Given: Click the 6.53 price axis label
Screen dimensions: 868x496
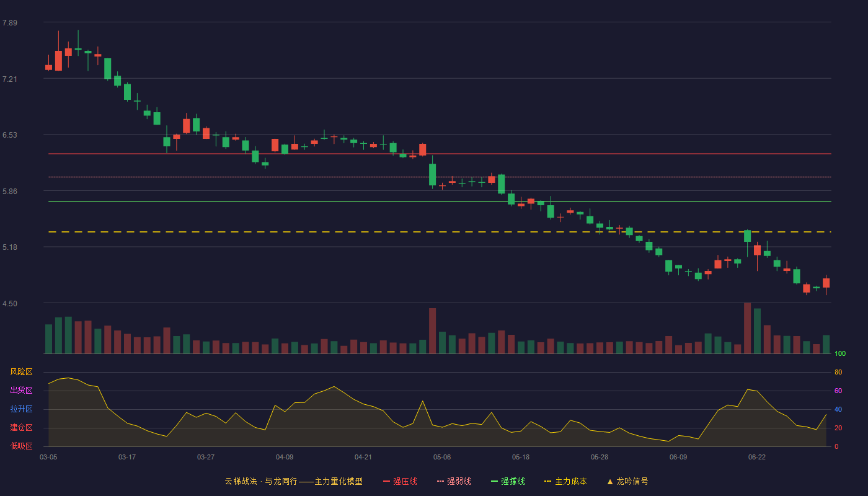Looking at the screenshot, I should coord(10,135).
